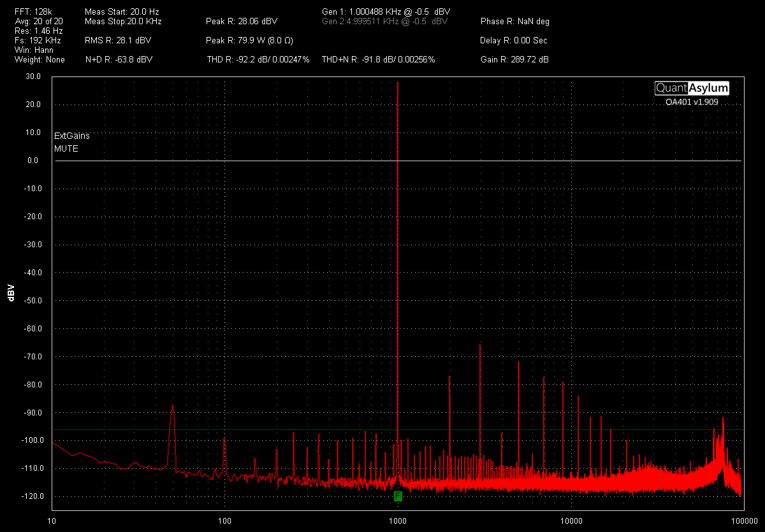The image size is (765, 532).
Task: Click the 'Gen 1: 1.000488 KHz' generator text
Action: pos(386,11)
